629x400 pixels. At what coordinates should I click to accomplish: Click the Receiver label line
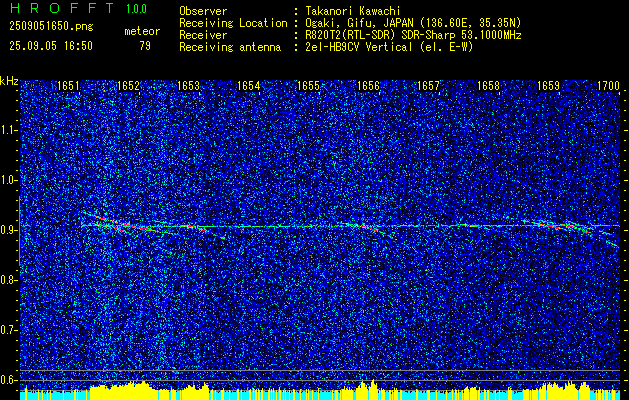203,35
